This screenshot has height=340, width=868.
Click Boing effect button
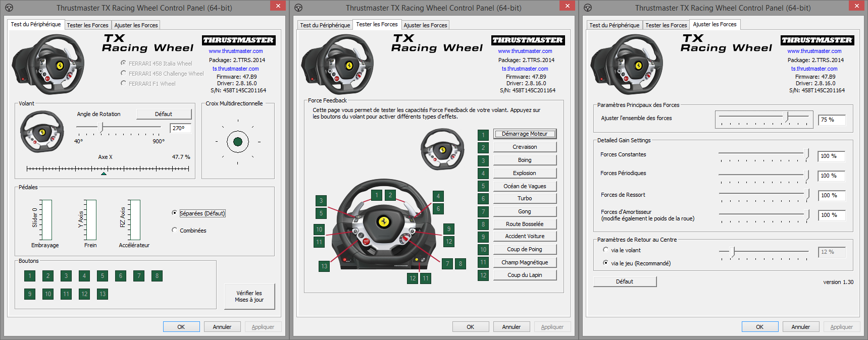click(525, 160)
